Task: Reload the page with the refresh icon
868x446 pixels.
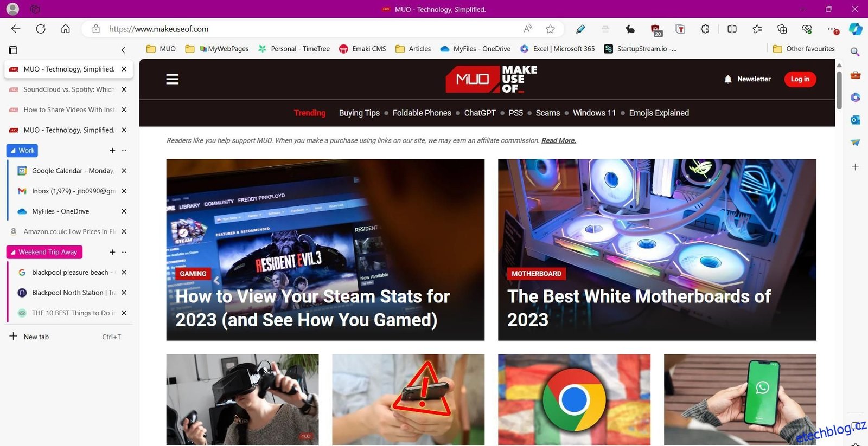Action: [41, 29]
